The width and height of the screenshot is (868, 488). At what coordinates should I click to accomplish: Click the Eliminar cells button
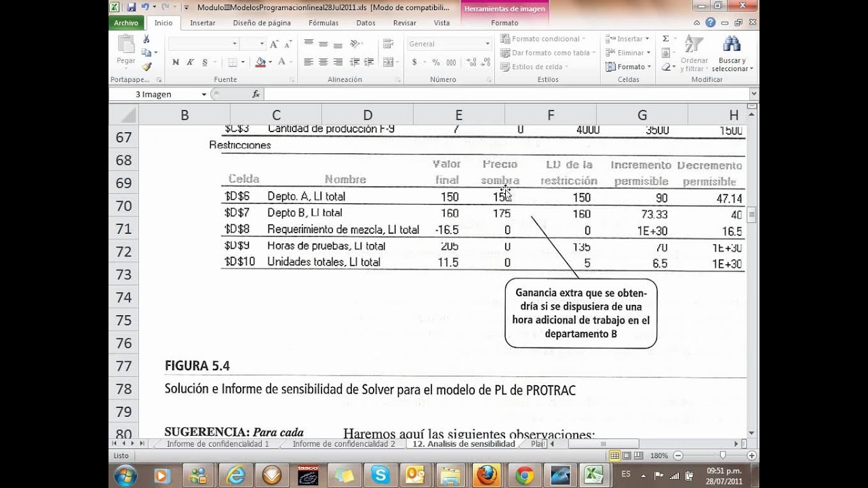[x=629, y=53]
